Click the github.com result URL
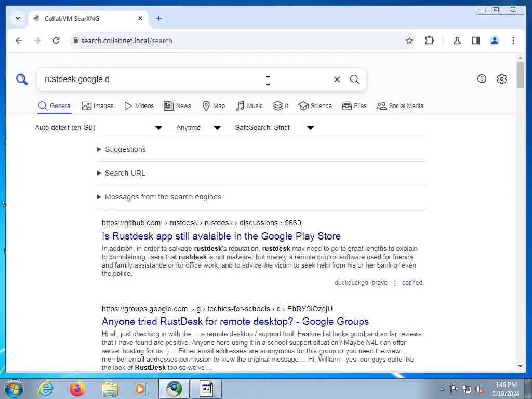The width and height of the screenshot is (532, 399). (x=201, y=223)
